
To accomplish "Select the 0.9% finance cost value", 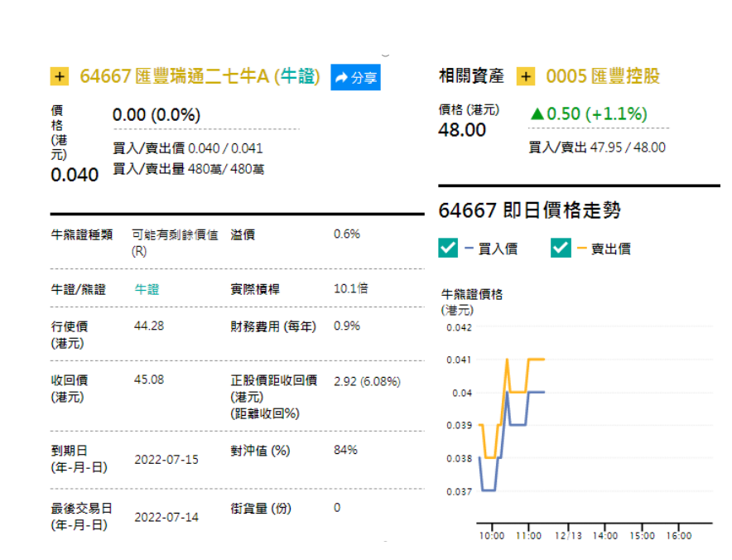I will (x=347, y=326).
